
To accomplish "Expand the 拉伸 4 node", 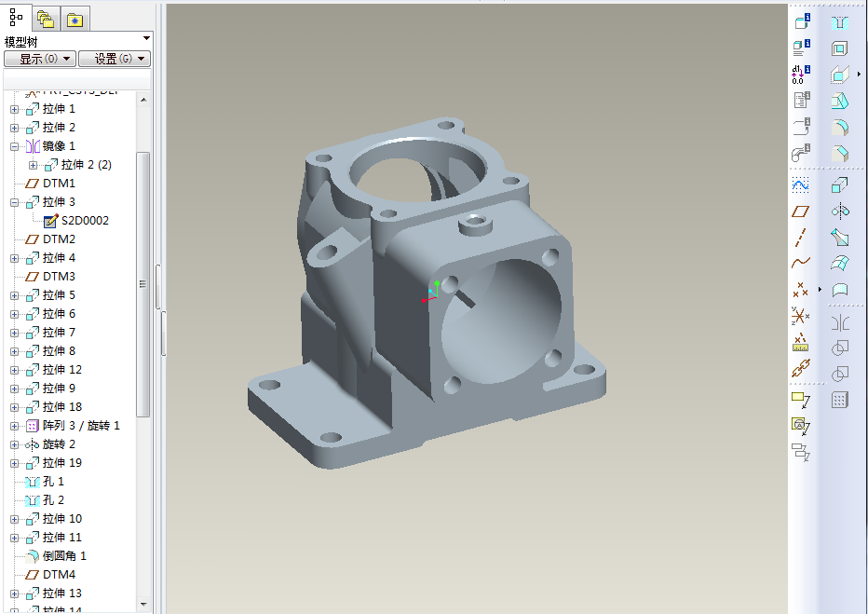I will 14,259.
